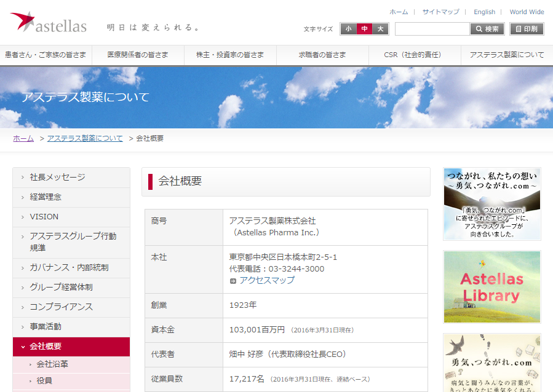This screenshot has width=553, height=392.
Task: Click breadcrumb アステラス製薬について link
Action: click(85, 138)
